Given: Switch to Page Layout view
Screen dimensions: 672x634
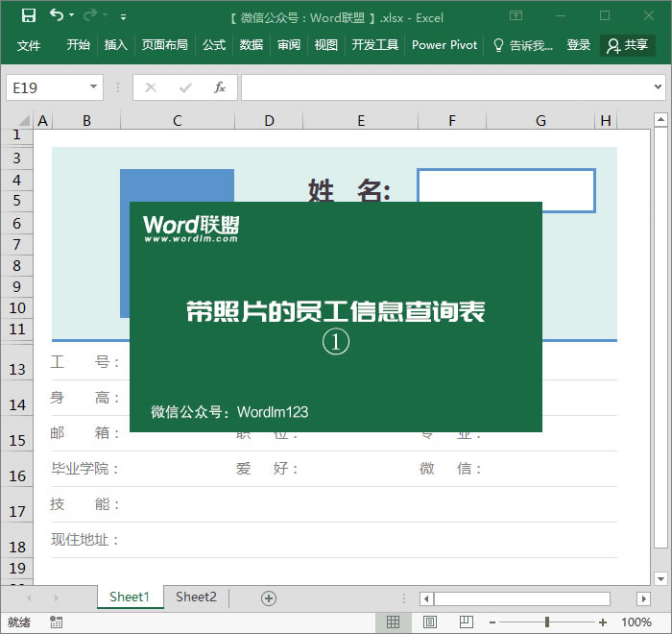Looking at the screenshot, I should click(x=430, y=622).
